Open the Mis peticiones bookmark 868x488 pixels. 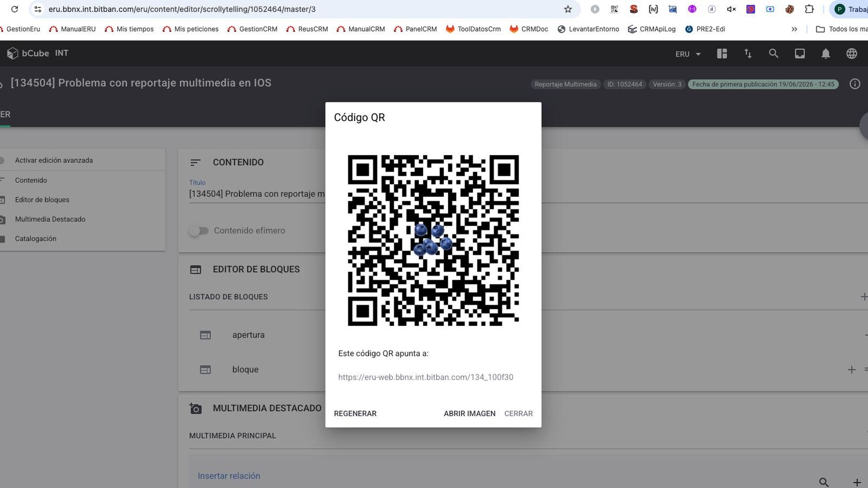(x=190, y=29)
